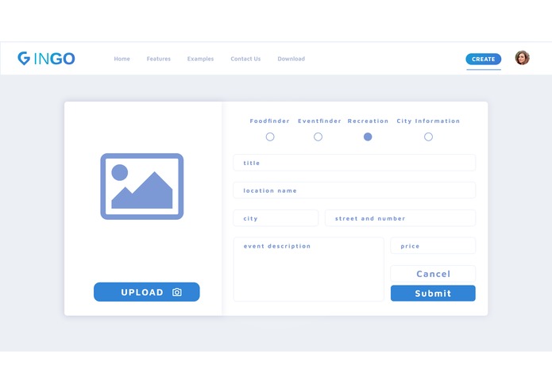This screenshot has width=552, height=392.
Task: Open the Download menu item
Action: [x=291, y=59]
